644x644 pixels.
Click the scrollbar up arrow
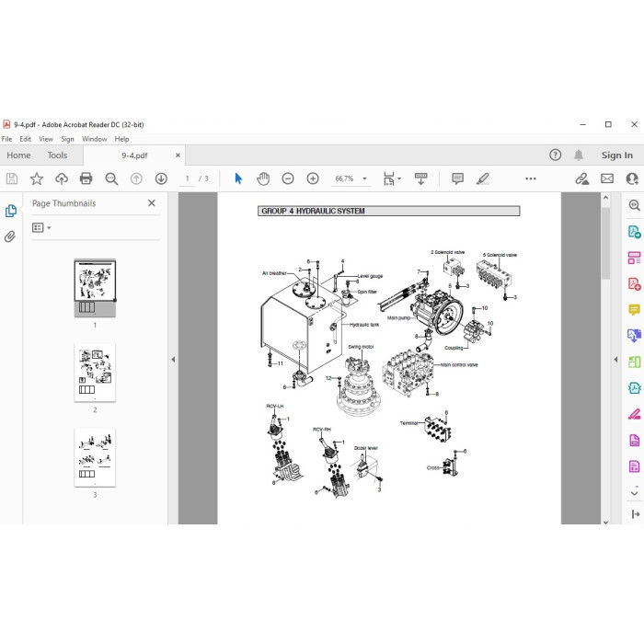coord(605,198)
